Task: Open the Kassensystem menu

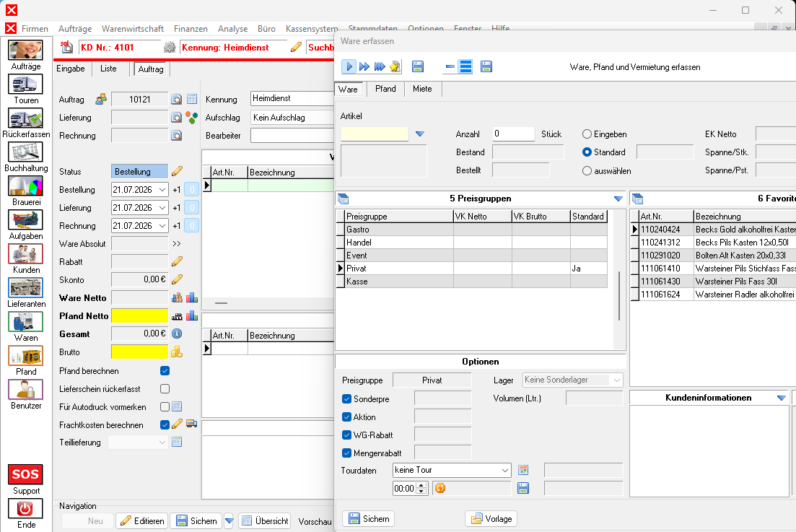Action: (x=312, y=29)
